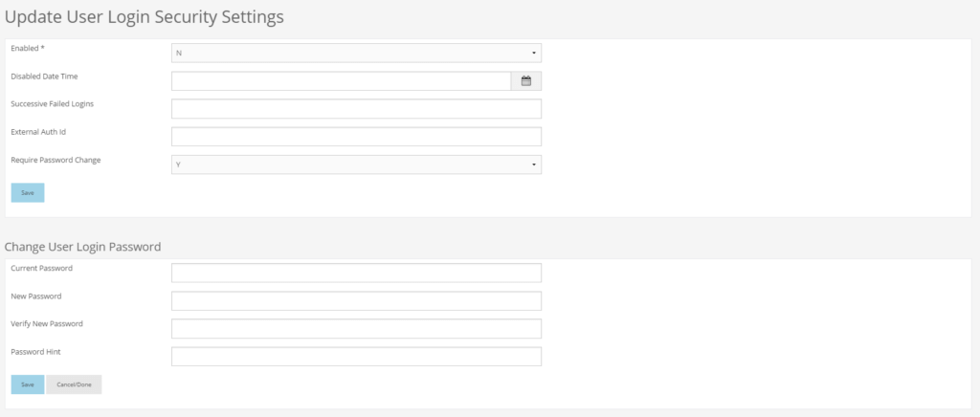Expand the Enabled dropdown showing N

[356, 53]
